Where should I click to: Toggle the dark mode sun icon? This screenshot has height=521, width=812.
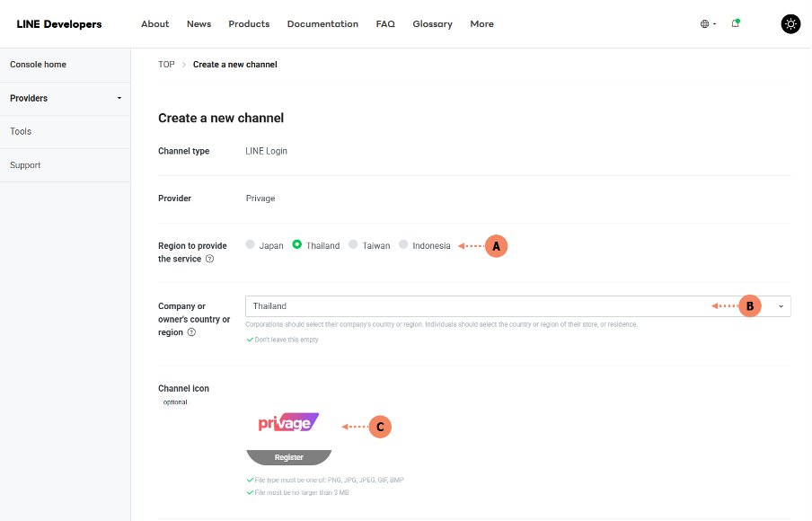pyautogui.click(x=790, y=24)
